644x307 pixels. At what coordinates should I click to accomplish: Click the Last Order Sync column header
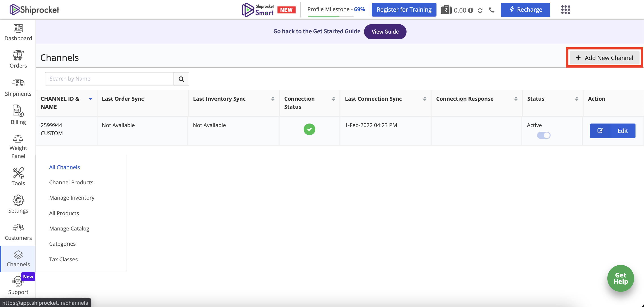(123, 99)
